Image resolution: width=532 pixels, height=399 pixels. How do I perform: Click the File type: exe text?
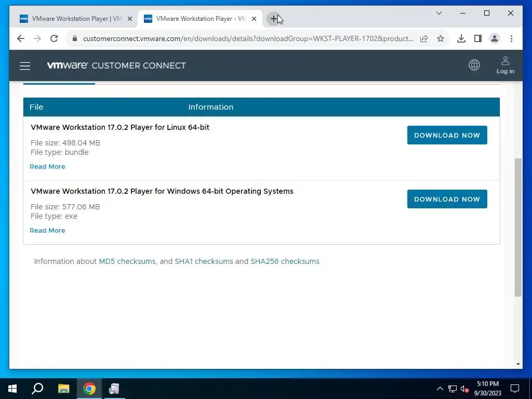coord(54,216)
